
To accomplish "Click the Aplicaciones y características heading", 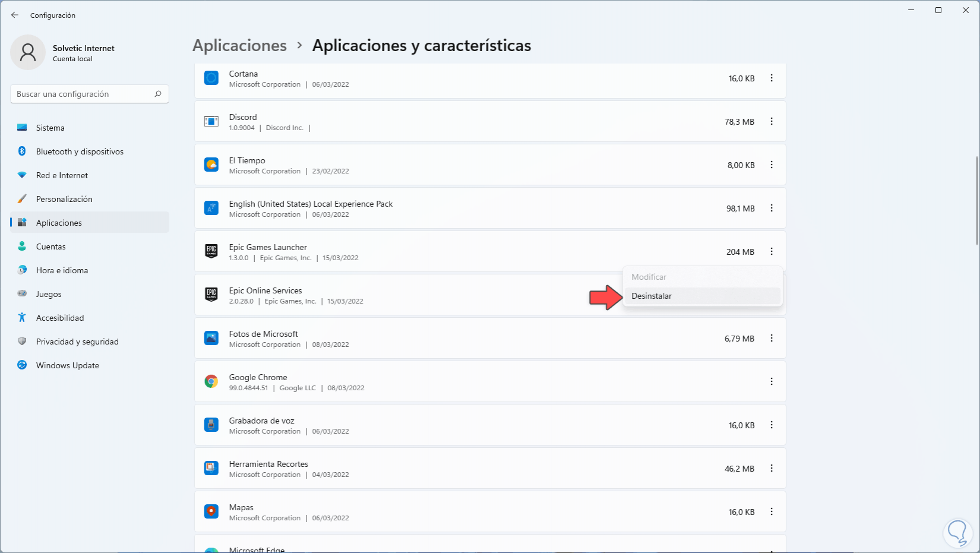I will (x=422, y=46).
